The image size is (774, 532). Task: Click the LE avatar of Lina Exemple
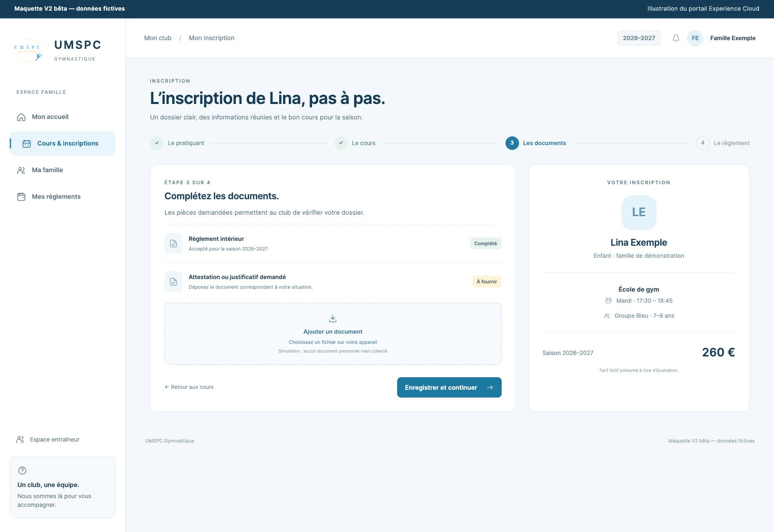click(639, 213)
